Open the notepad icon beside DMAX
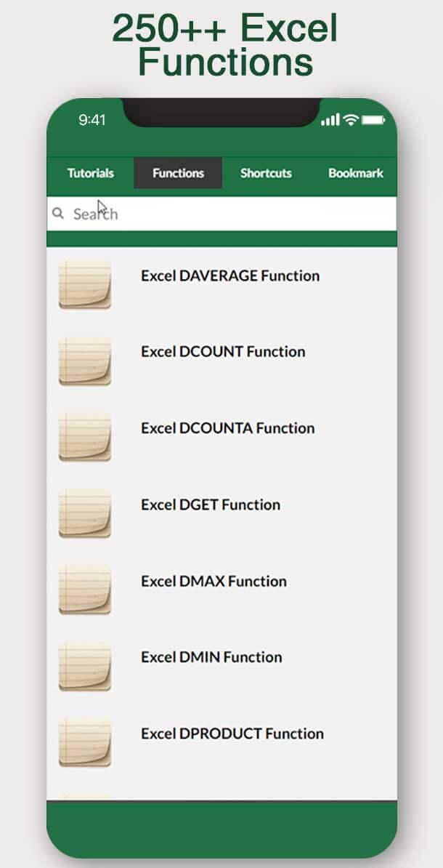This screenshot has height=868, width=443. coord(85,590)
